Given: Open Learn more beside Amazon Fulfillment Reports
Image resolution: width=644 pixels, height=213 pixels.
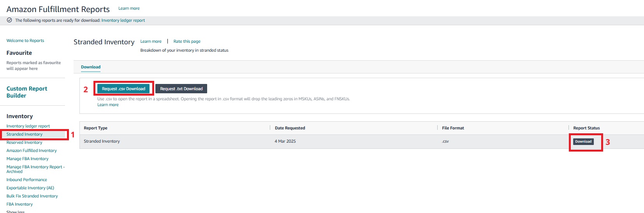Looking at the screenshot, I should (129, 8).
